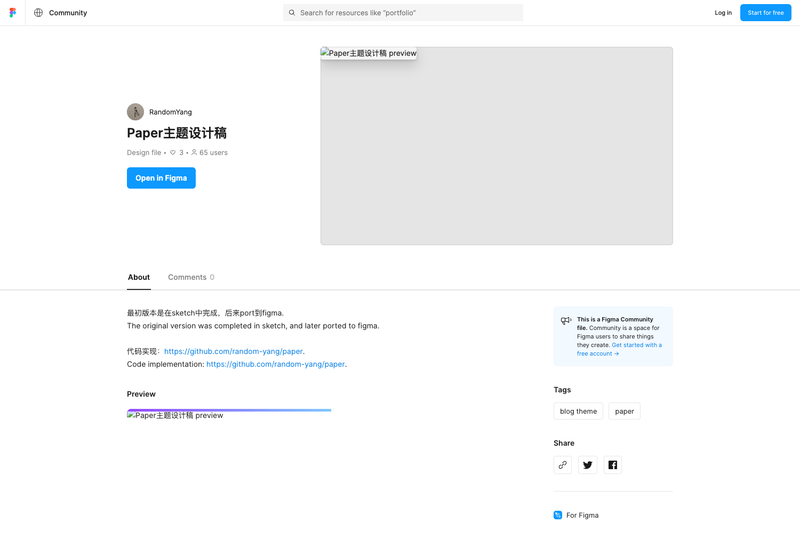Click the Figma logo icon
This screenshot has height=533, width=800.
[x=13, y=13]
